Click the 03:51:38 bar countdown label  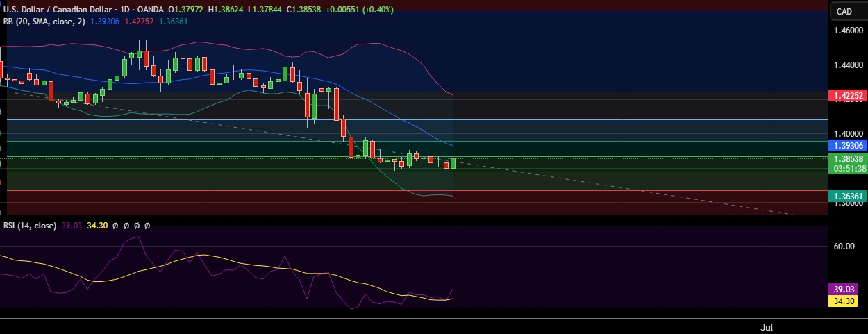848,169
